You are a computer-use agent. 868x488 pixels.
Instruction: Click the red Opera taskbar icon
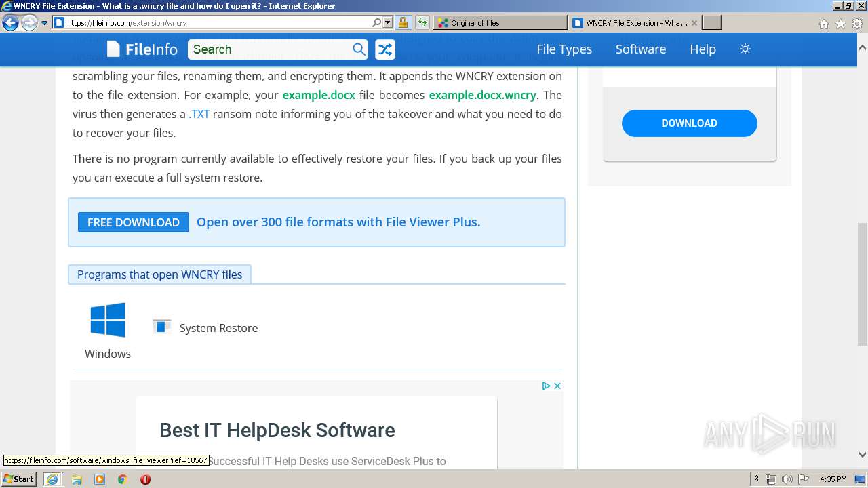point(145,479)
